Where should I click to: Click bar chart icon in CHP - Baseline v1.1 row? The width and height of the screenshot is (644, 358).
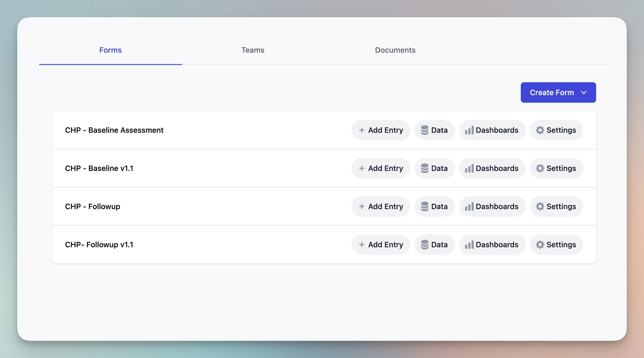[x=469, y=168]
